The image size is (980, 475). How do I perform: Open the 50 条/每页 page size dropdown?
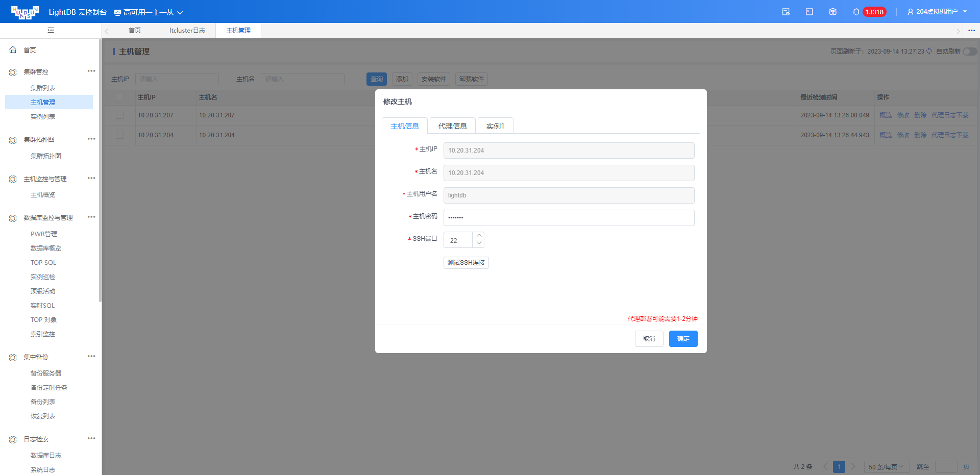point(887,467)
